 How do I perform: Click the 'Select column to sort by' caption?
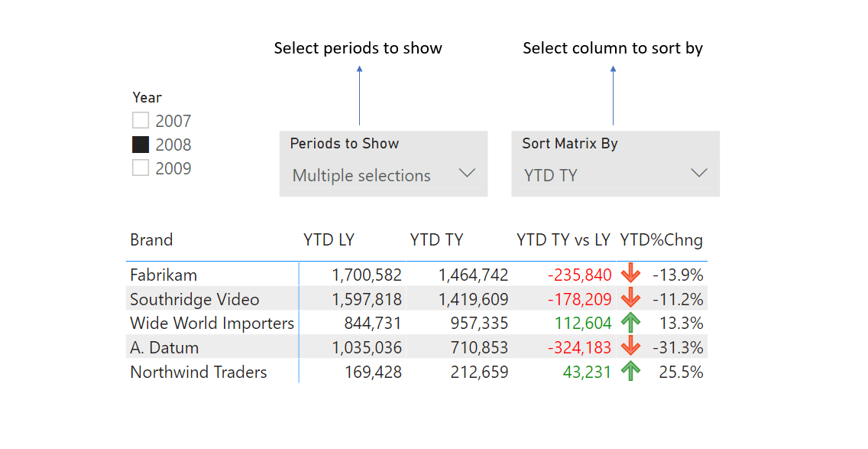click(x=613, y=48)
